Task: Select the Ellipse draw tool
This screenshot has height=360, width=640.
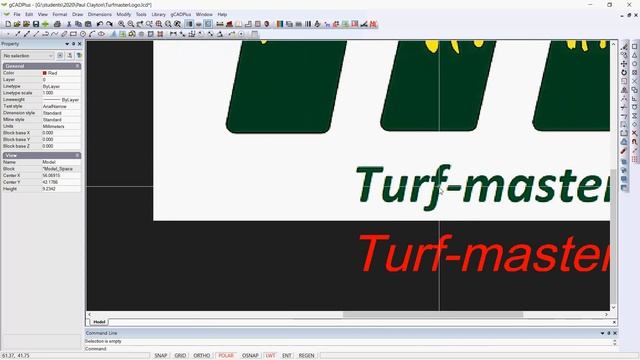Action: 101,34
